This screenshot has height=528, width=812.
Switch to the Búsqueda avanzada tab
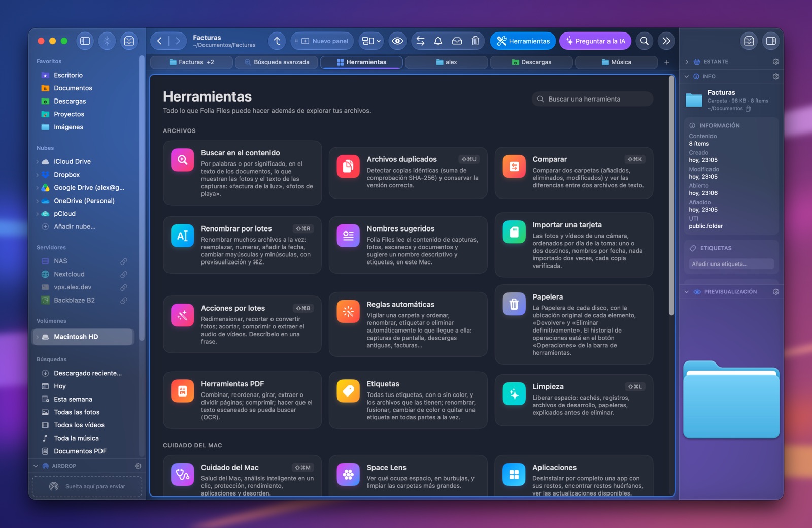click(277, 62)
